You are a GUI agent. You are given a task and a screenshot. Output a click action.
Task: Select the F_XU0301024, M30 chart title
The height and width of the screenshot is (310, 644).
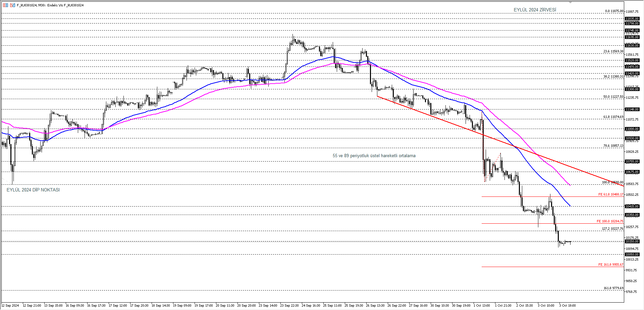coord(50,5)
